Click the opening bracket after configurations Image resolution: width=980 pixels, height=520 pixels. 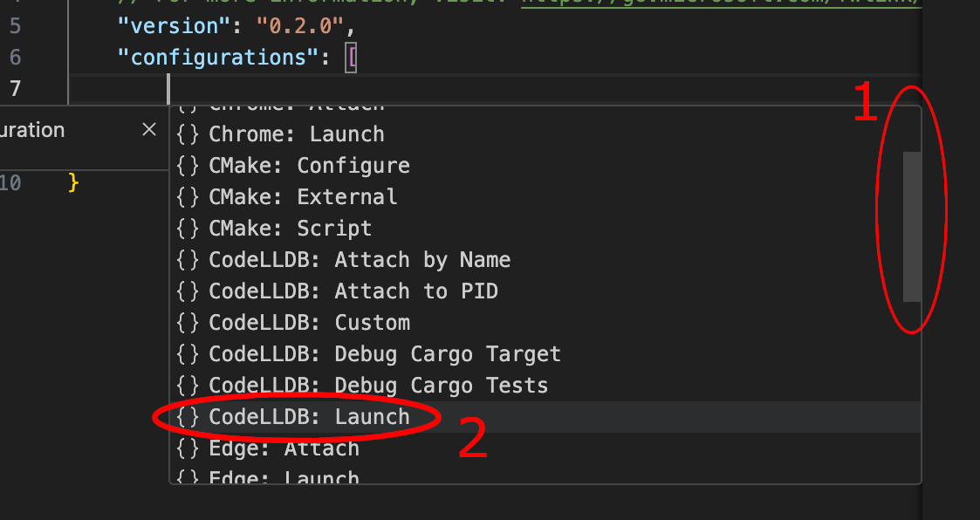pyautogui.click(x=352, y=58)
